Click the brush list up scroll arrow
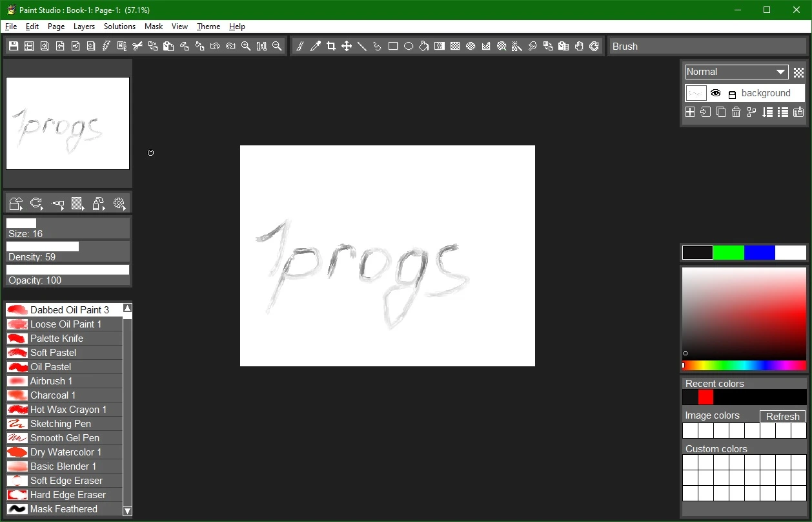The height and width of the screenshot is (522, 812). (127, 308)
